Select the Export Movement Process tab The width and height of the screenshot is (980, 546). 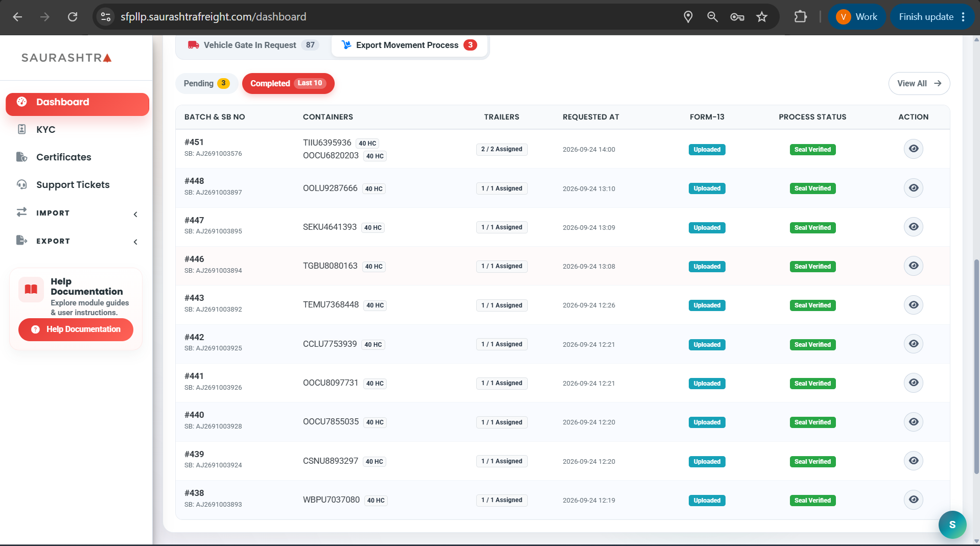[409, 45]
